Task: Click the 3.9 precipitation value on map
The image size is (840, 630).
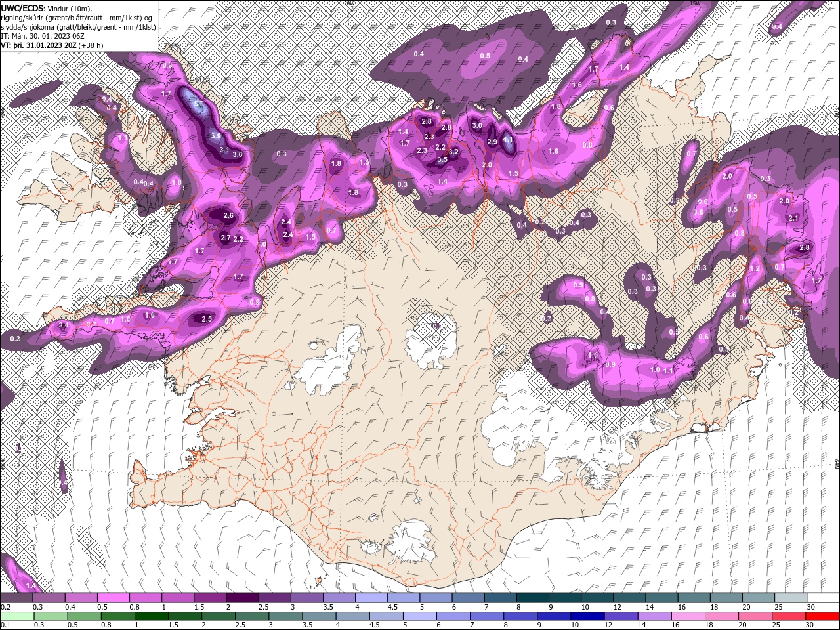Action: click(x=216, y=136)
